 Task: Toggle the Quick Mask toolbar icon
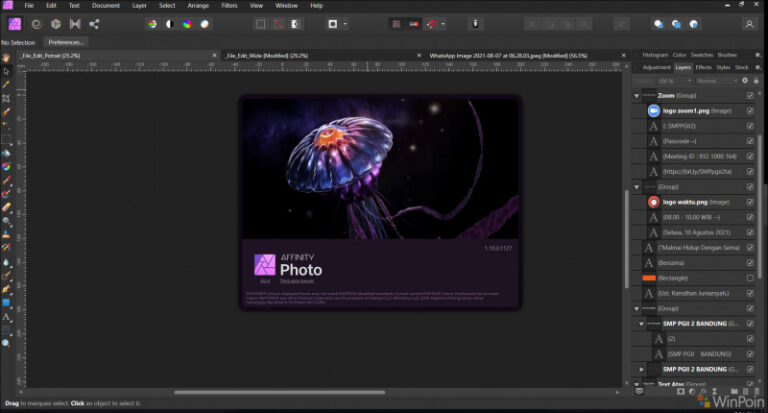[x=333, y=24]
